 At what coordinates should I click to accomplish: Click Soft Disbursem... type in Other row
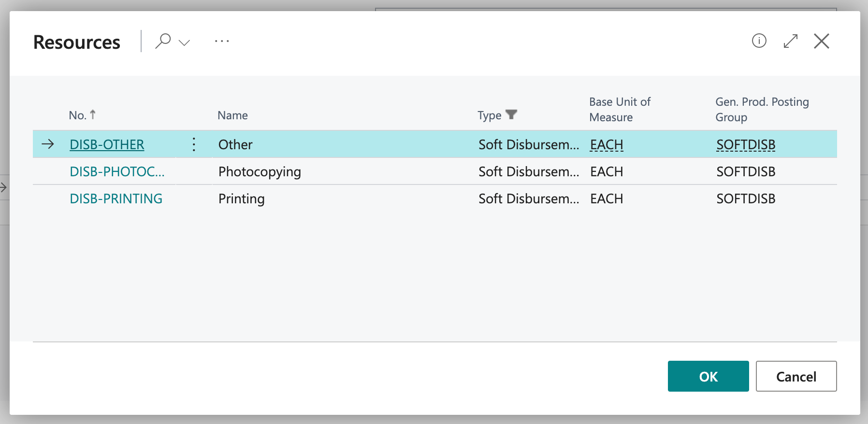tap(529, 144)
